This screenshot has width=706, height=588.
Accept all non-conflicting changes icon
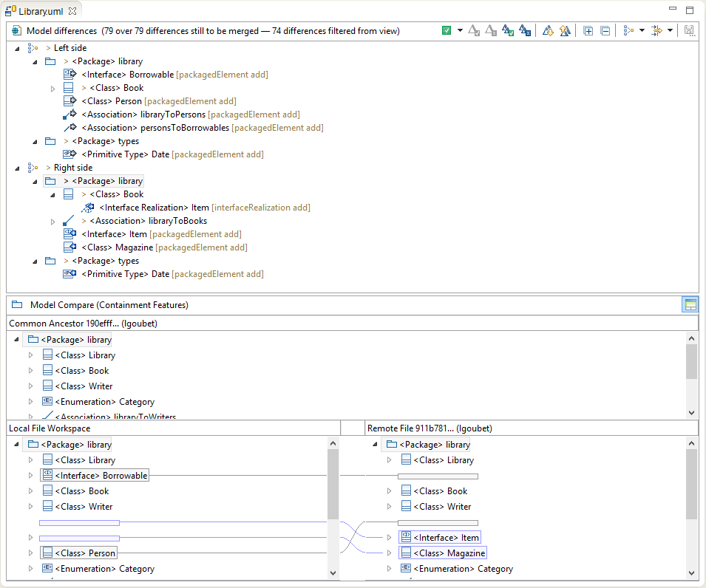click(508, 31)
